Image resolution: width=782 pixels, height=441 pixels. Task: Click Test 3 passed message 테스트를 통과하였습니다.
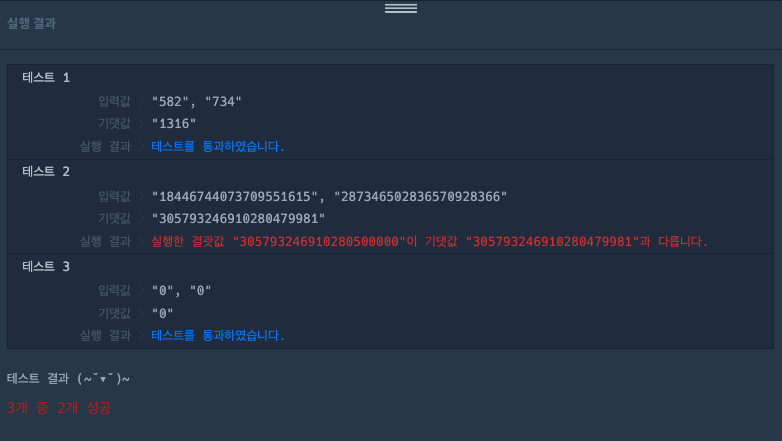(x=218, y=335)
